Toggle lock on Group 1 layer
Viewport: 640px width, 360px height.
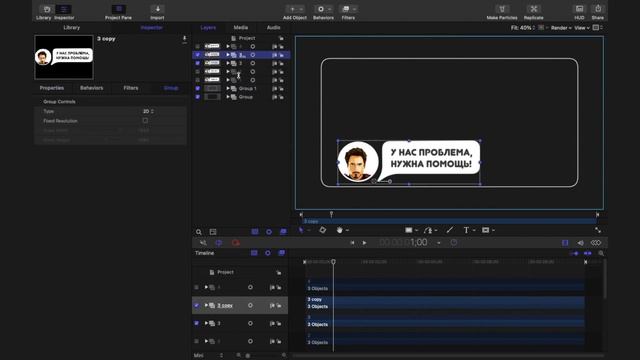point(281,89)
